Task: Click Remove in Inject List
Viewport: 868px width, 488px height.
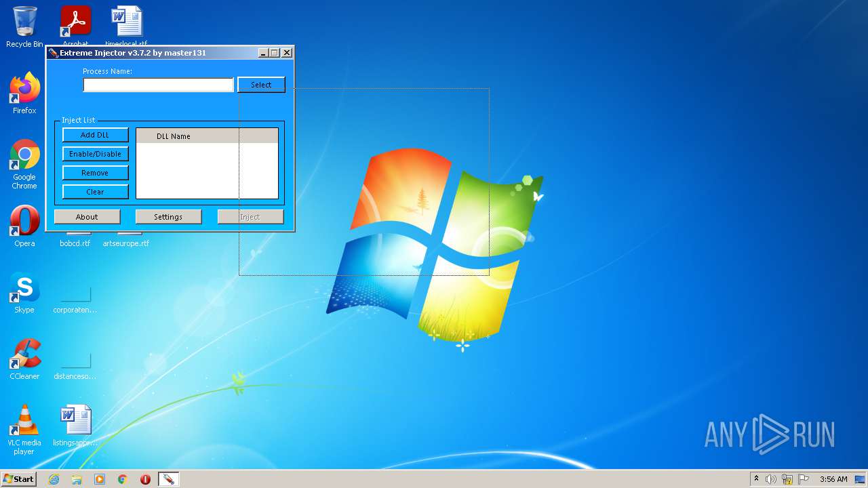Action: pos(95,173)
